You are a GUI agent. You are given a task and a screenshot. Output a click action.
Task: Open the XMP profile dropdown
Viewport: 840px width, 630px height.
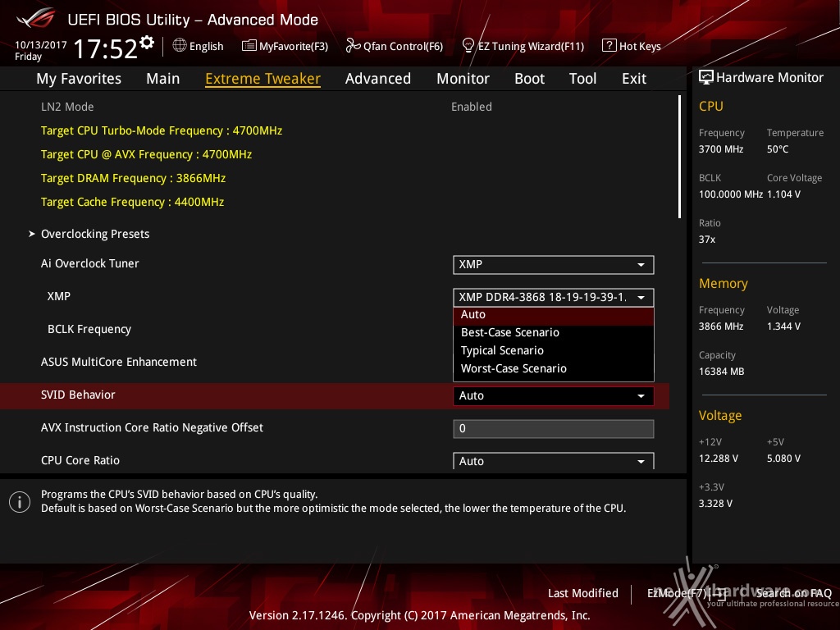pyautogui.click(x=554, y=297)
